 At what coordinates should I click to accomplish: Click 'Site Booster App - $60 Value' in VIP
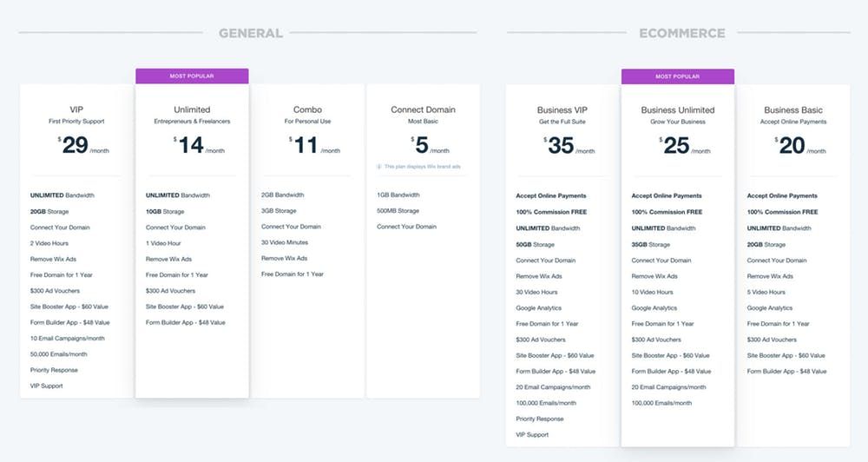69,307
